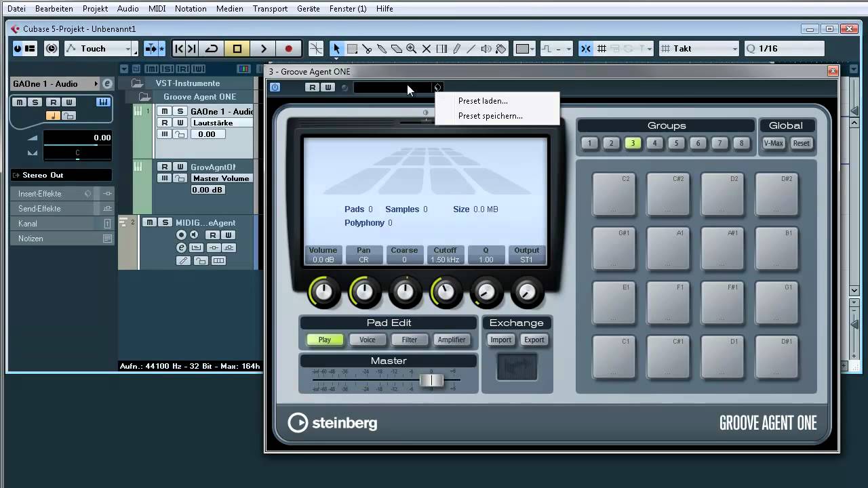Trigger the A1 drum pad
The width and height of the screenshot is (868, 488).
[668, 248]
